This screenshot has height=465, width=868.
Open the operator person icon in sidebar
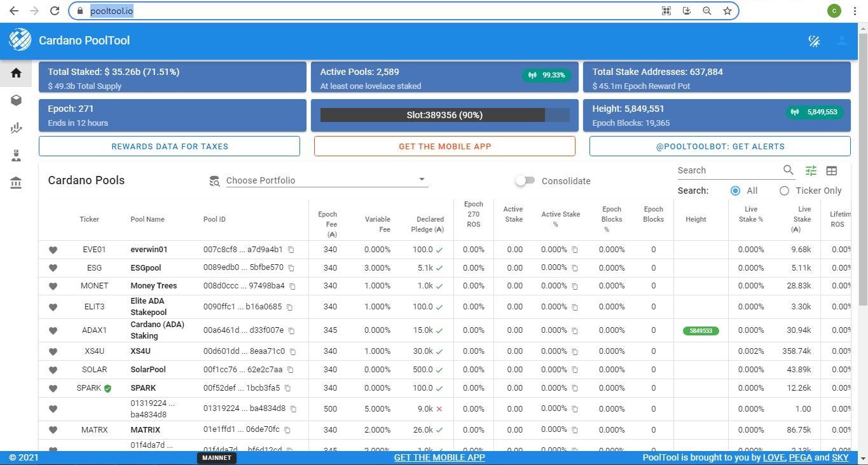tap(16, 156)
